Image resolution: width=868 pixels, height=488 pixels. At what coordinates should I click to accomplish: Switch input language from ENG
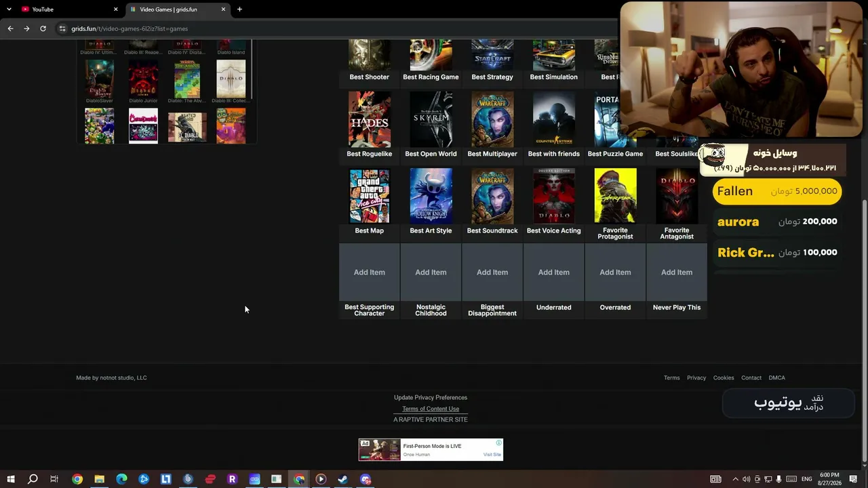tap(806, 479)
